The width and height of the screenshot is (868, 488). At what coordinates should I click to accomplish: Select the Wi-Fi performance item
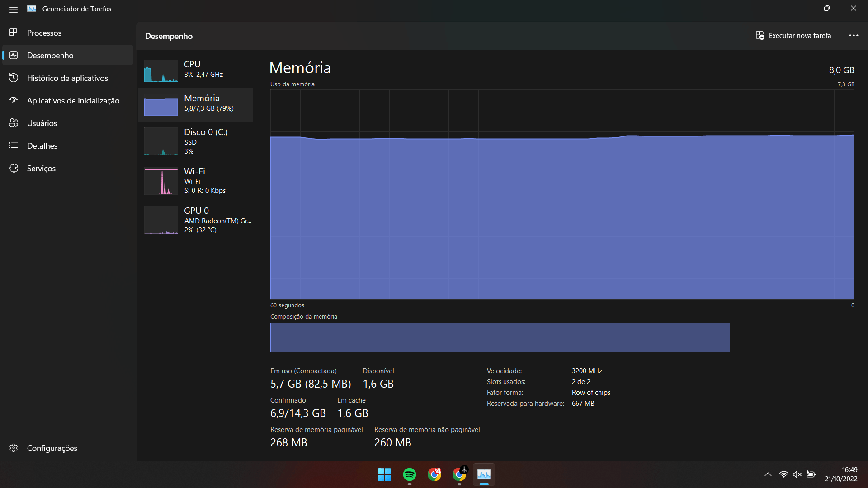[x=196, y=181]
